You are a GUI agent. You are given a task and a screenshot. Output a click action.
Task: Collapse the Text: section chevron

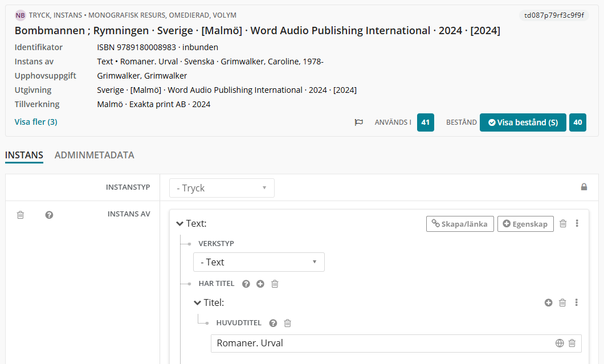[x=179, y=224]
